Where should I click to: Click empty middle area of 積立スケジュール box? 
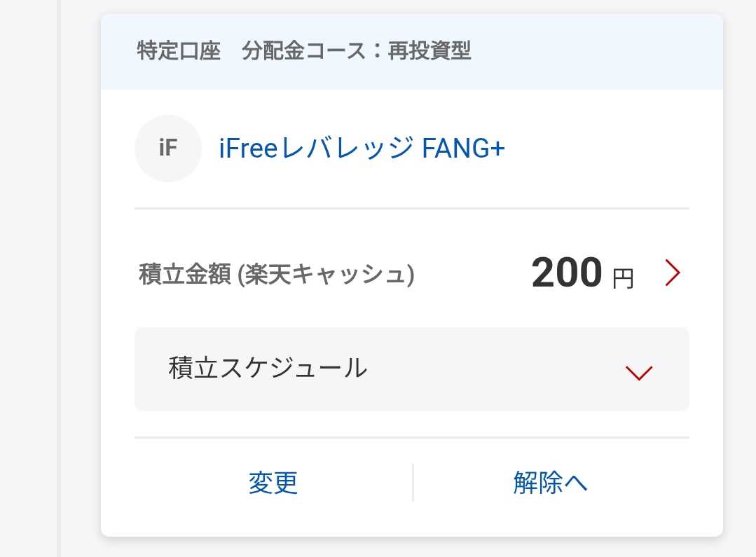click(x=490, y=369)
